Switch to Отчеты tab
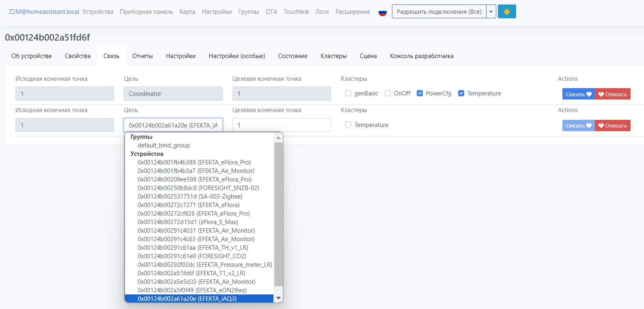Screen dimensions: 644x309 [142, 56]
